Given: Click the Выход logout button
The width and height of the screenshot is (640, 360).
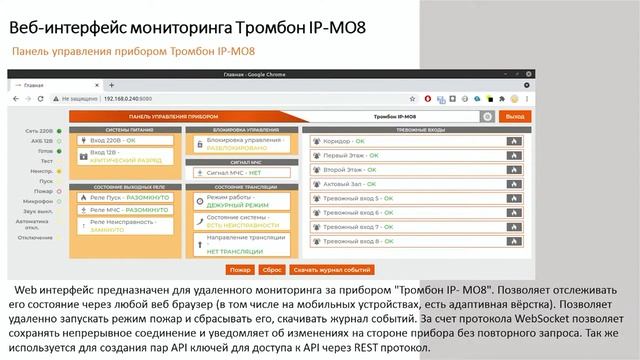Looking at the screenshot, I should point(515,117).
